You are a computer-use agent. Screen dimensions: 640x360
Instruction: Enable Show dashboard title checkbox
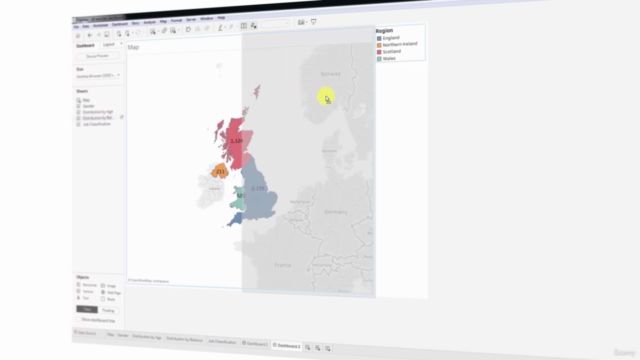79,319
